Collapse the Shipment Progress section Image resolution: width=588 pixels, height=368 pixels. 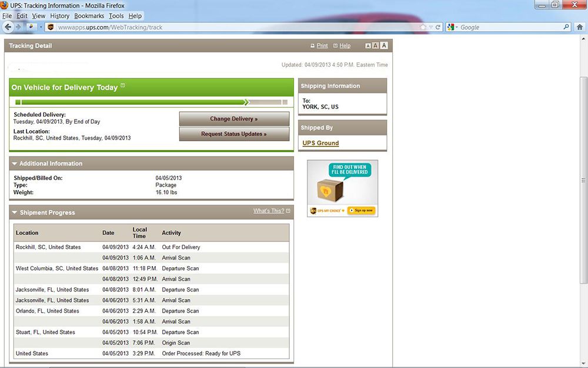coord(14,213)
